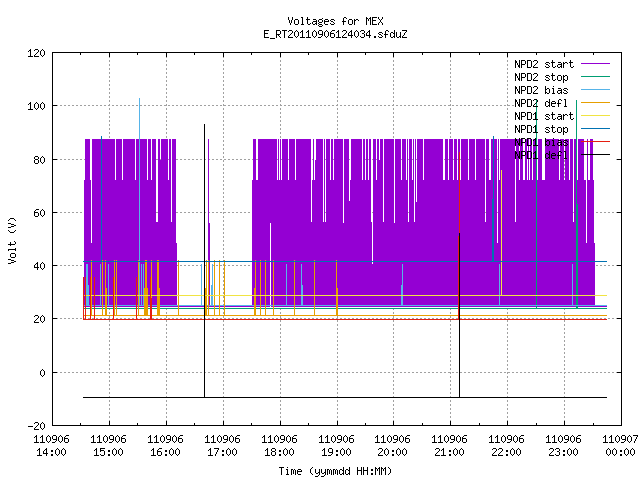Click the y-axis tick value 80
Image resolution: width=640 pixels, height=480 pixels.
pos(39,160)
